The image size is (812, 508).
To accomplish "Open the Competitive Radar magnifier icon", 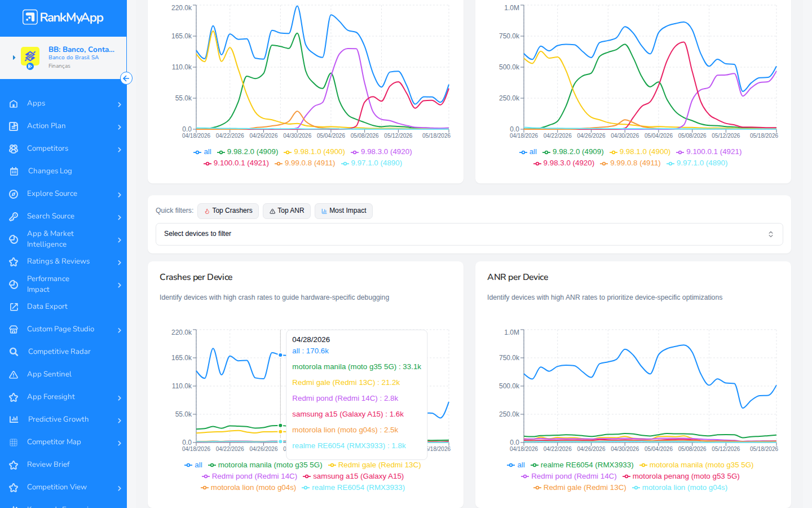I will pos(14,352).
